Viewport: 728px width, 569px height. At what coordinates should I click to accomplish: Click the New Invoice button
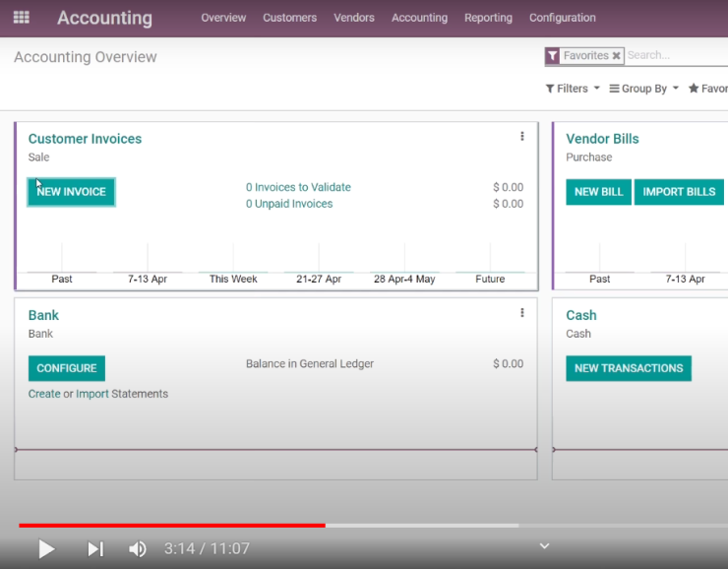click(x=71, y=192)
